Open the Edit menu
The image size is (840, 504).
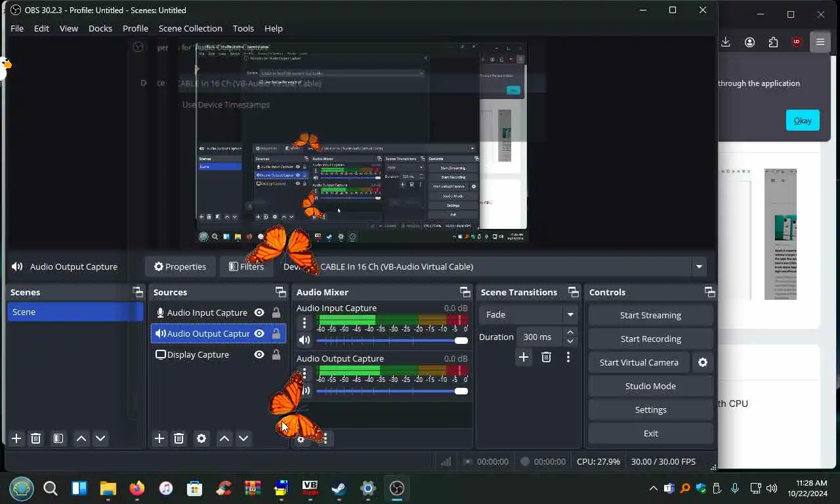(41, 28)
